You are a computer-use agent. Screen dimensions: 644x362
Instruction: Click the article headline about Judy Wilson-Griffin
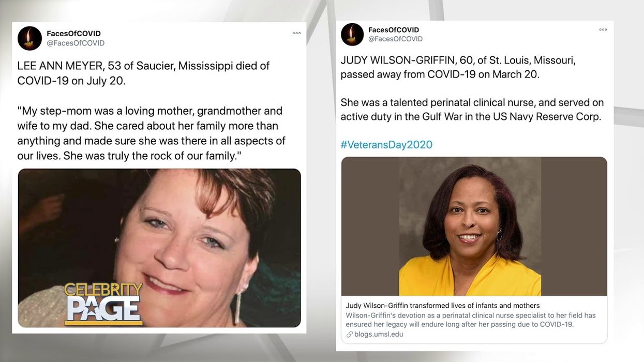[x=443, y=306]
